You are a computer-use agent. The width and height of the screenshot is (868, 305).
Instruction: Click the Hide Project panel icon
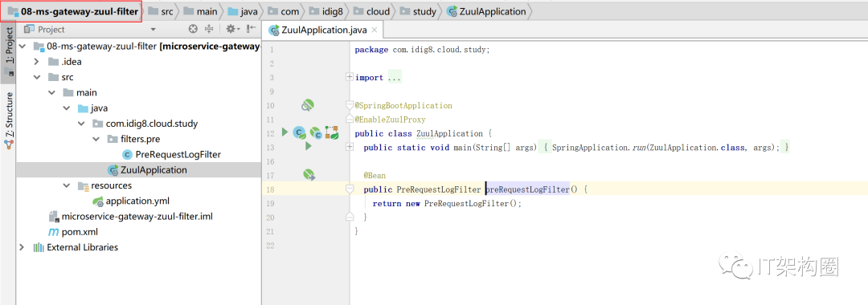[x=251, y=29]
